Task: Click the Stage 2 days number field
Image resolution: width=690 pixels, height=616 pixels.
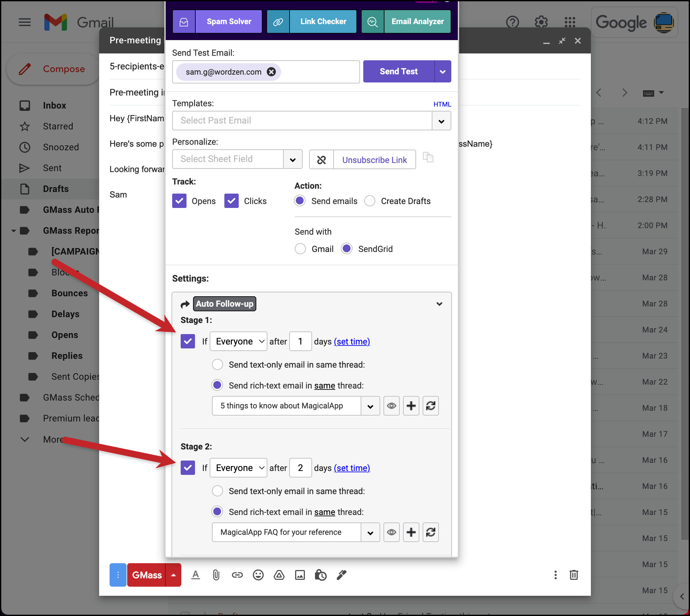Action: click(300, 468)
